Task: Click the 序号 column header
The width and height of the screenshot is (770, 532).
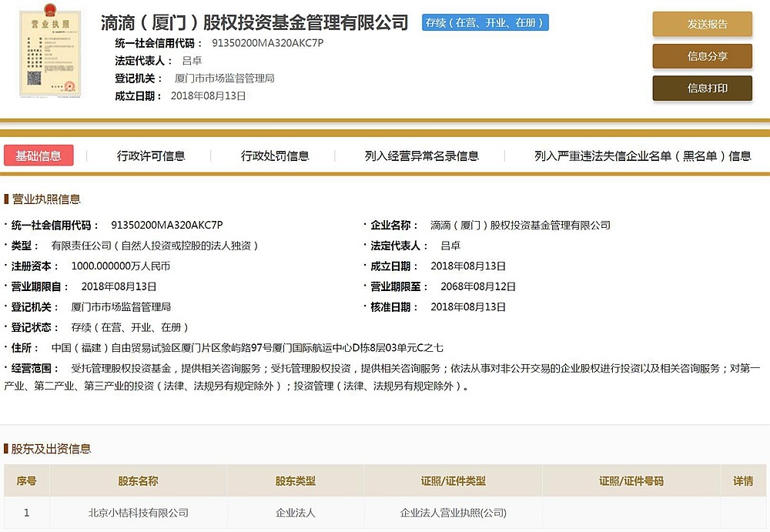Action: click(x=26, y=480)
